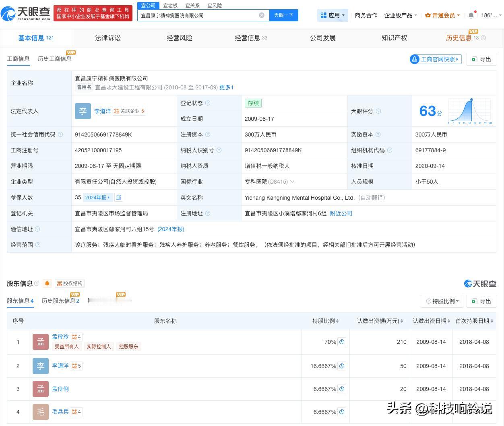Expand the 企业级产品 menu
The height and width of the screenshot is (426, 504).
401,15
